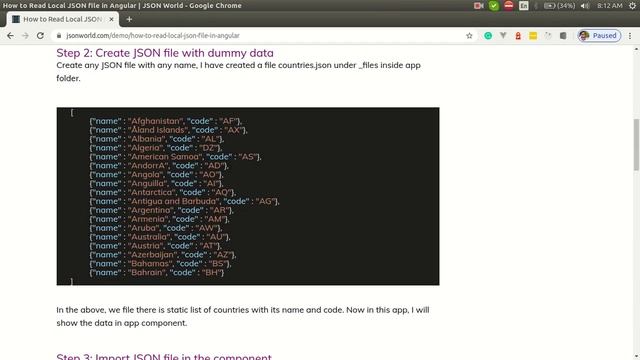Viewport: 640px width, 360px height.
Task: Click the Algeria code line
Action: tap(156, 148)
